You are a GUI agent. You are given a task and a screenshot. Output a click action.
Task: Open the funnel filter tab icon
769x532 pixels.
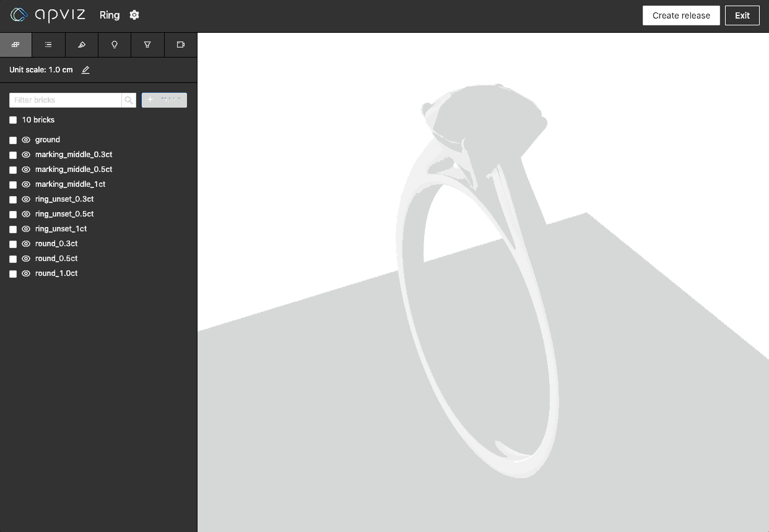(147, 45)
